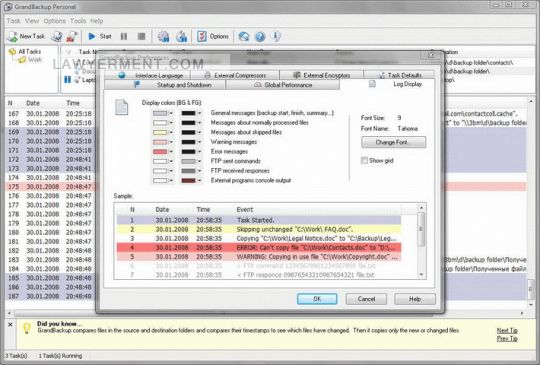Click the info about toolbar icon

(x=276, y=36)
